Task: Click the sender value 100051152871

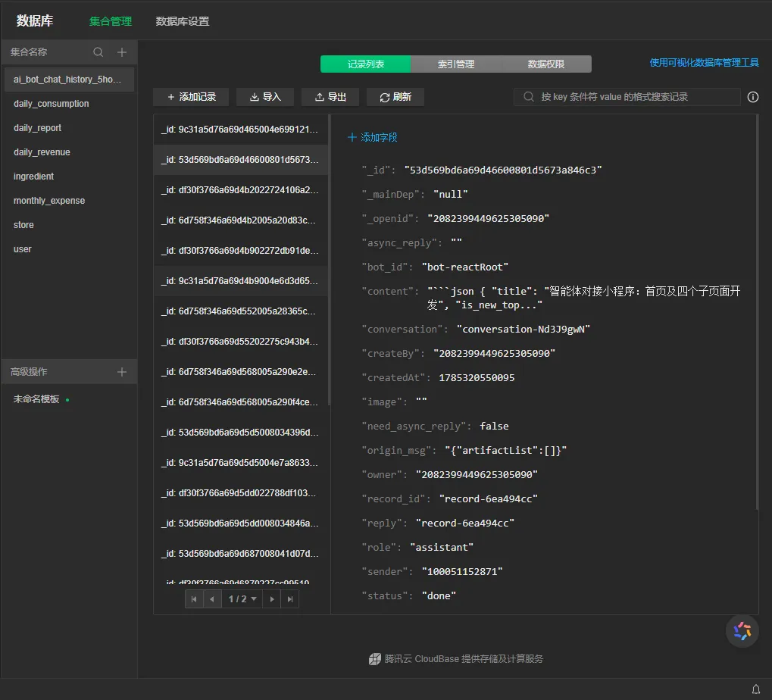Action: (x=462, y=571)
